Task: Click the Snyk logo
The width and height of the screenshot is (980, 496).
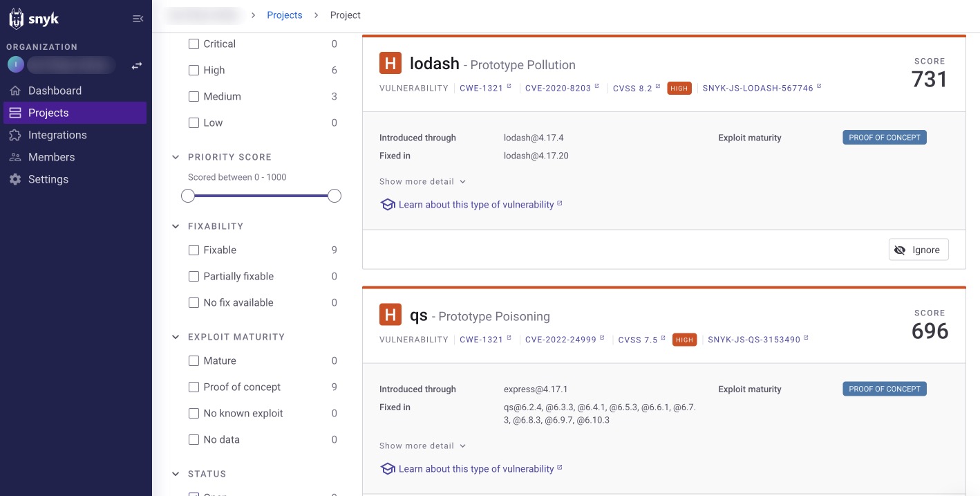Action: 34,19
